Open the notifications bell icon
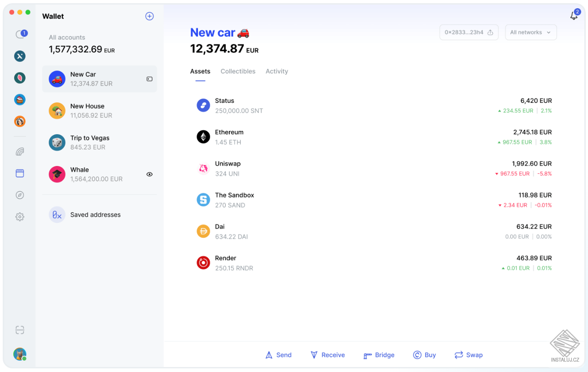Screen dimensions: 588x372 (574, 16)
